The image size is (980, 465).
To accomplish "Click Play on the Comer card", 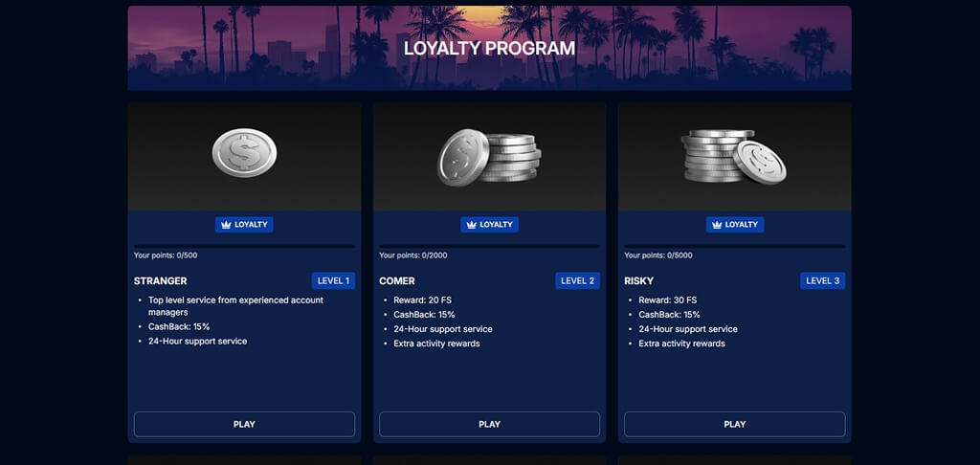I will 489,425.
